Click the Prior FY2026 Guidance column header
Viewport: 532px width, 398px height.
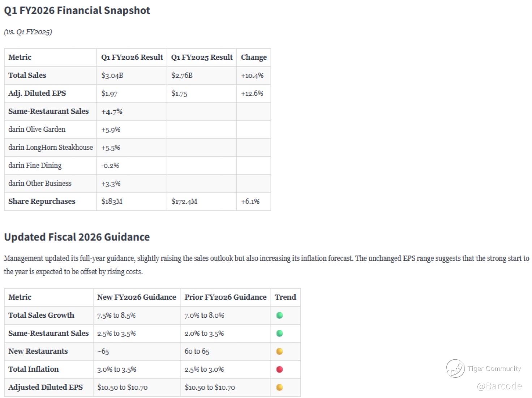click(226, 297)
